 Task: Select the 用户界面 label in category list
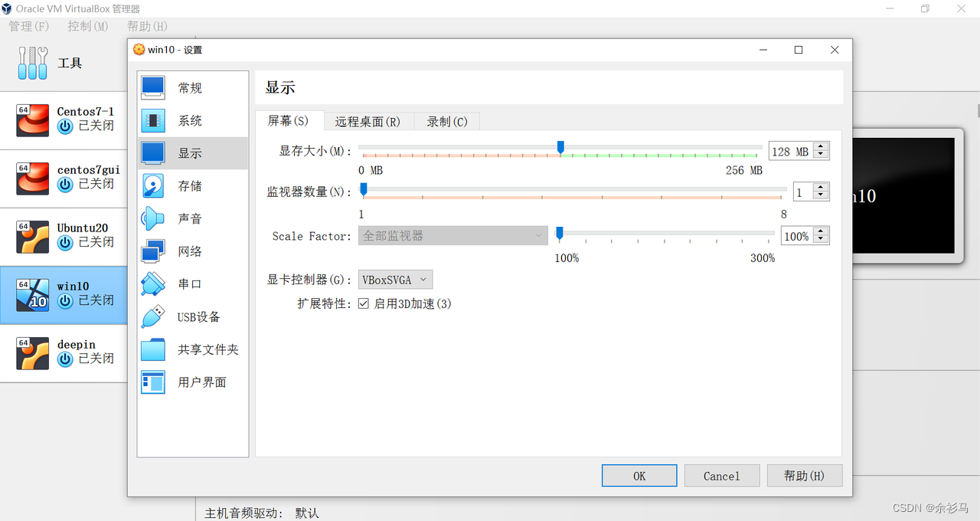[x=202, y=382]
